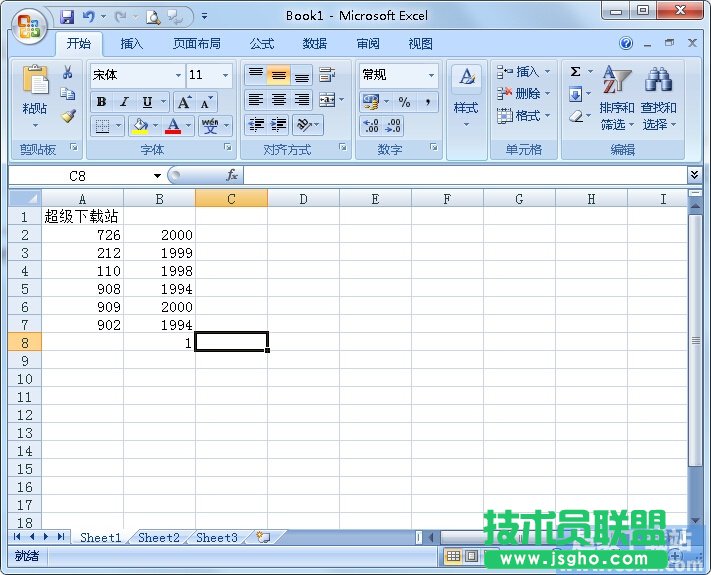Save the workbook from the quick access toolbar
The image size is (711, 575).
point(67,16)
